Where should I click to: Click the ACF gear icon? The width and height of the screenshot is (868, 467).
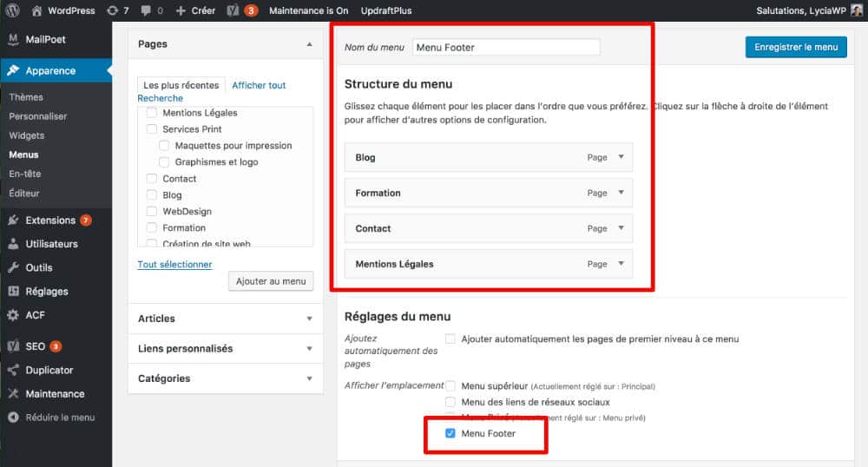coord(13,315)
